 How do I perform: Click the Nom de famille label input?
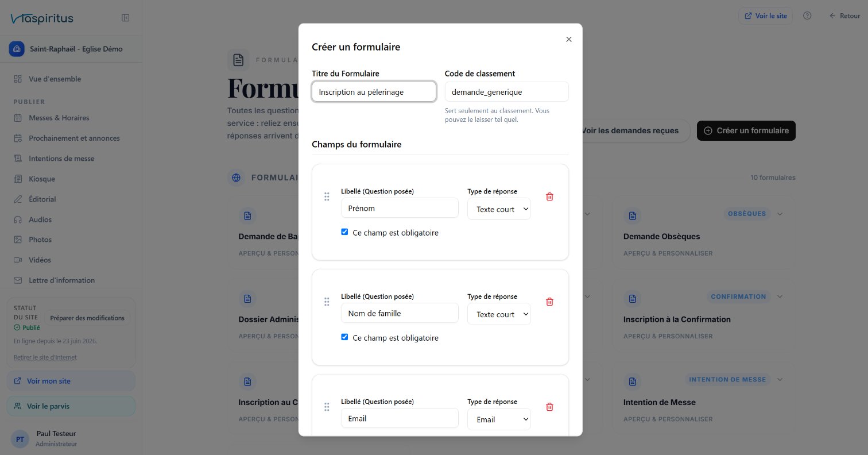tap(400, 313)
